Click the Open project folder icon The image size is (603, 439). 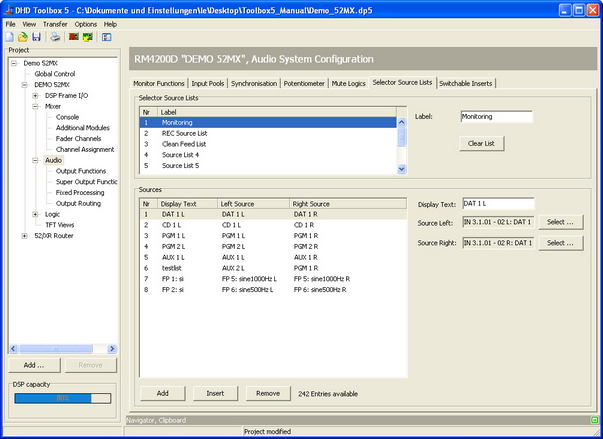point(23,37)
